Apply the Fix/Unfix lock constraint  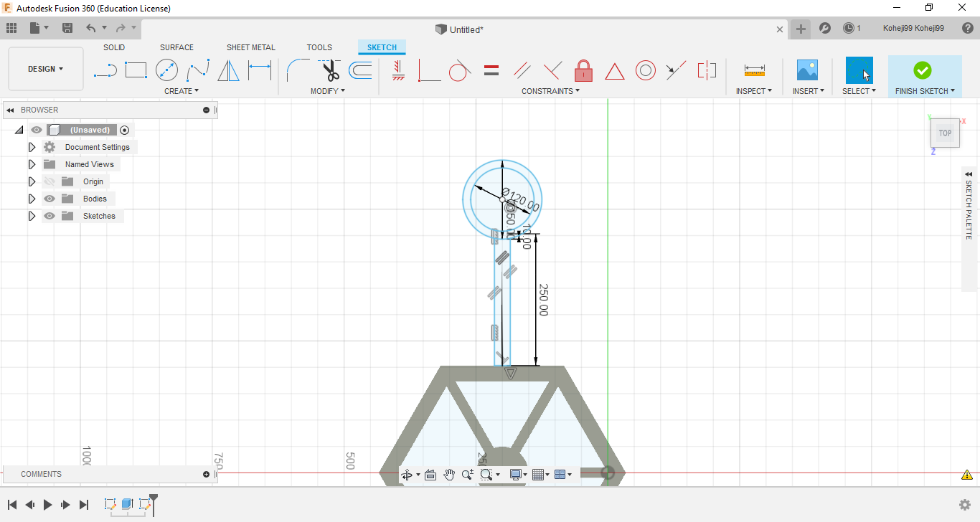[584, 70]
